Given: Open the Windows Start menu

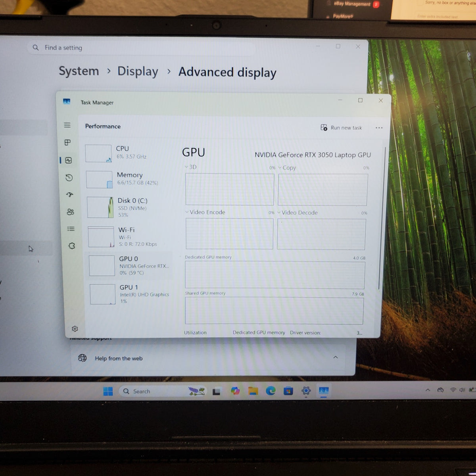Looking at the screenshot, I should click(x=108, y=391).
